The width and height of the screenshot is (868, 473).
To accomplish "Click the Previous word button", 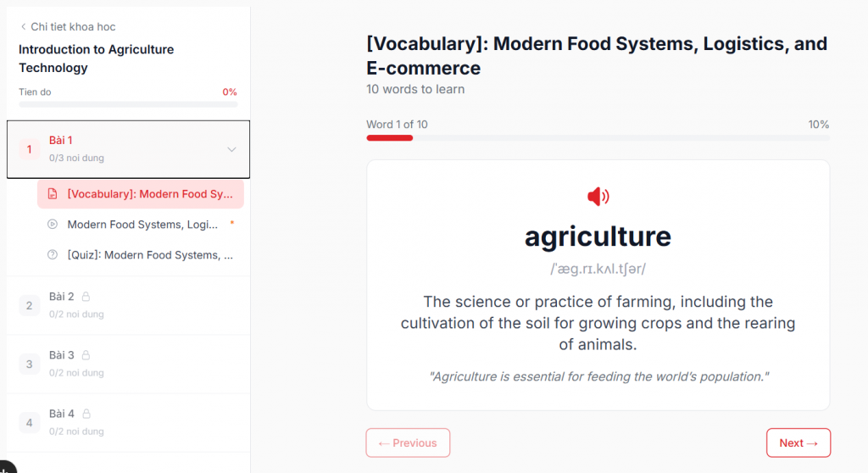I will pyautogui.click(x=408, y=442).
